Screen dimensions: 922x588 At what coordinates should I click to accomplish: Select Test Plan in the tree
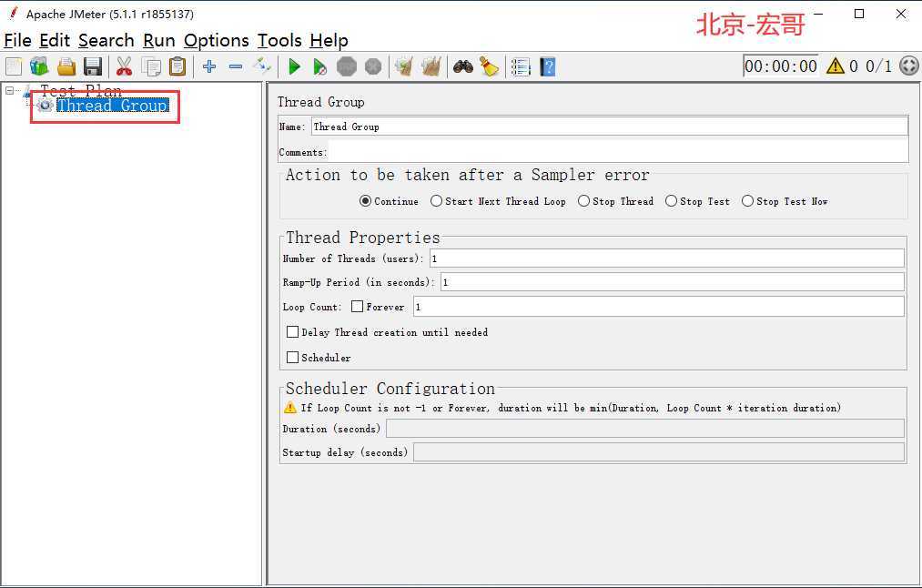pos(81,90)
